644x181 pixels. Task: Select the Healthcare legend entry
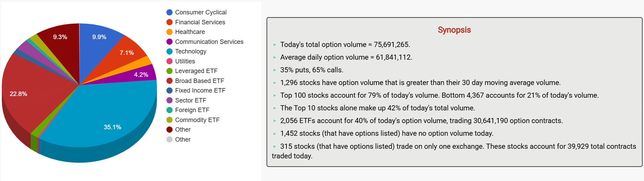pyautogui.click(x=185, y=32)
